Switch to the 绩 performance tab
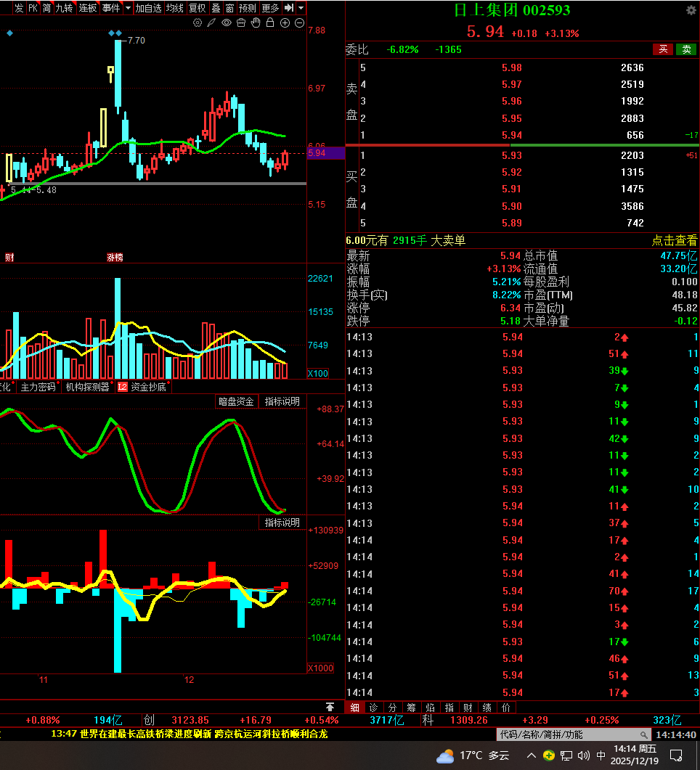Viewport: 700px width, 770px height. [487, 707]
